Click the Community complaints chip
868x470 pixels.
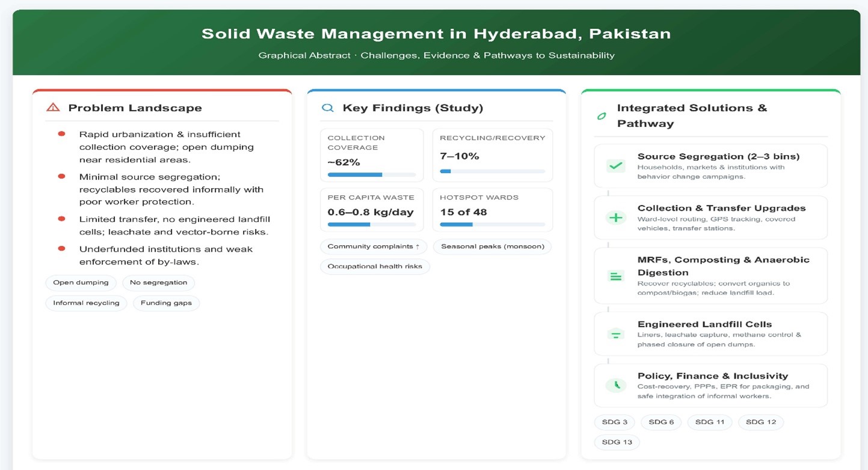(374, 246)
